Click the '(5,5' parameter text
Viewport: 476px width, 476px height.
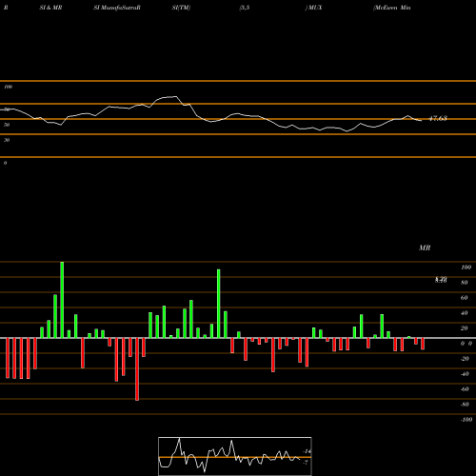pos(245,8)
